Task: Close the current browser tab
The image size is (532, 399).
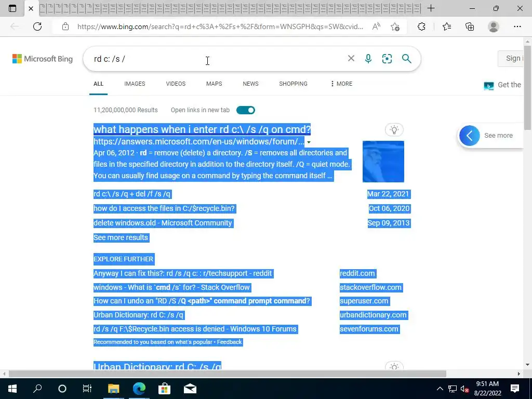Action: point(31,8)
